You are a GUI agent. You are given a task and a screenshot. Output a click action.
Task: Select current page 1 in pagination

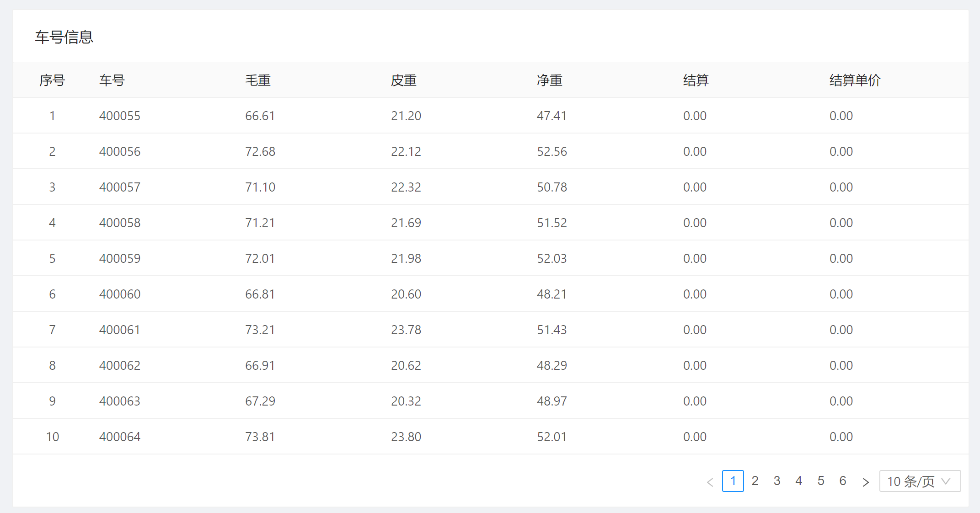[x=733, y=481]
